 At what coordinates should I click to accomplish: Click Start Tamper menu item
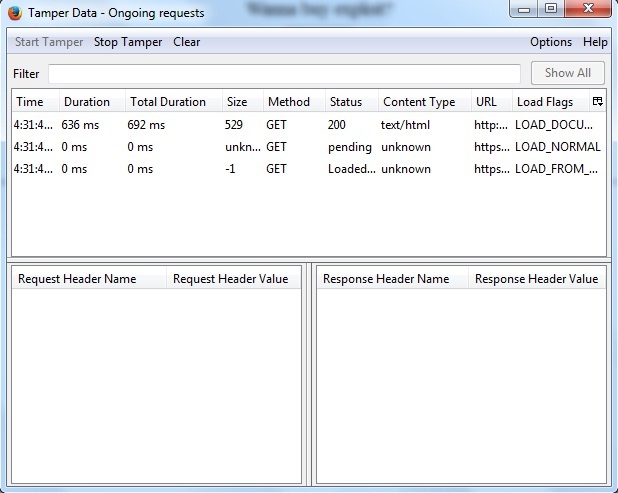point(49,42)
